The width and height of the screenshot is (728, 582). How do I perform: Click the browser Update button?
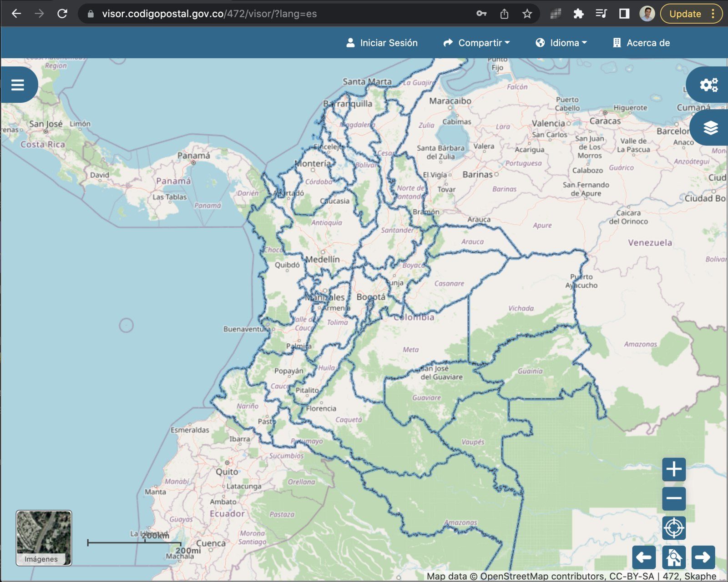pyautogui.click(x=691, y=14)
